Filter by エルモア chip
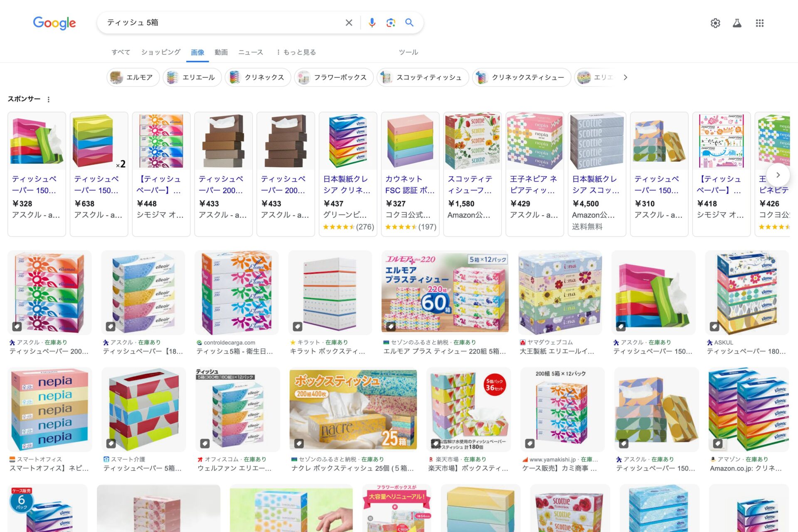The image size is (798, 532). click(x=133, y=77)
